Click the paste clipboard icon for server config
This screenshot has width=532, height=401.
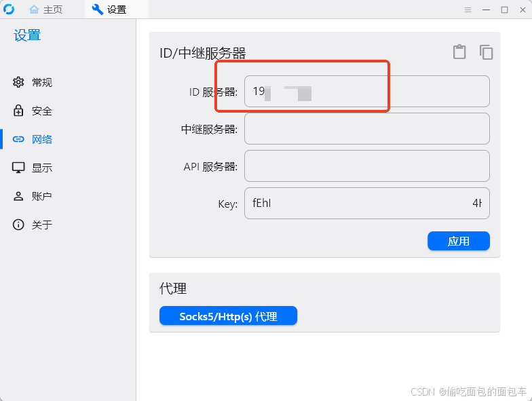pyautogui.click(x=459, y=52)
